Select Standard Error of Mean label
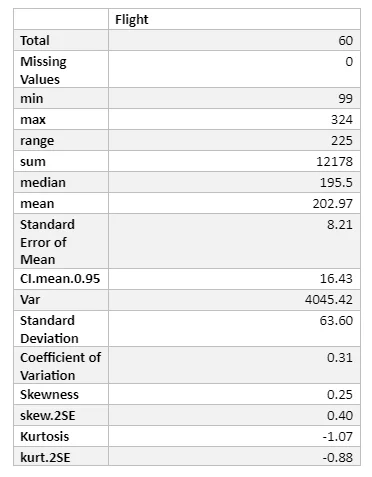Image resolution: width=372 pixels, height=477 pixels. tap(47, 242)
